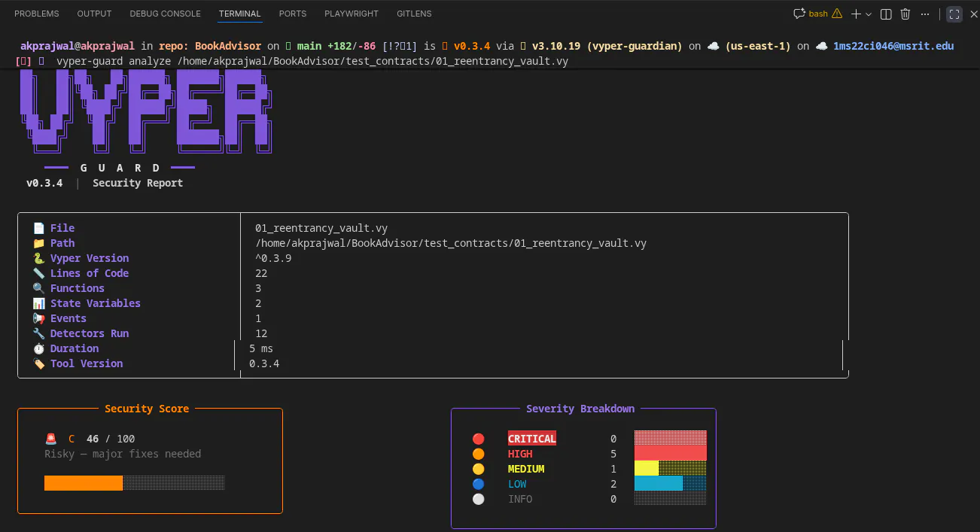Click the Detectors Run label

point(90,333)
